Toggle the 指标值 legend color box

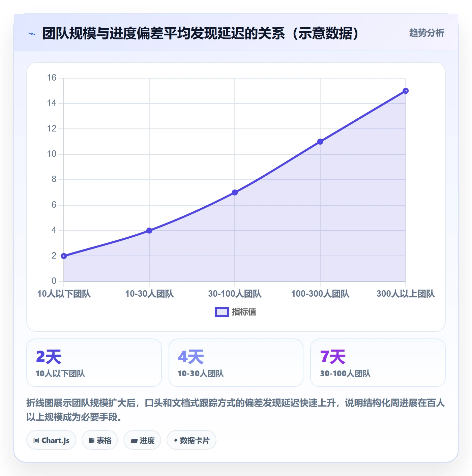(x=222, y=312)
